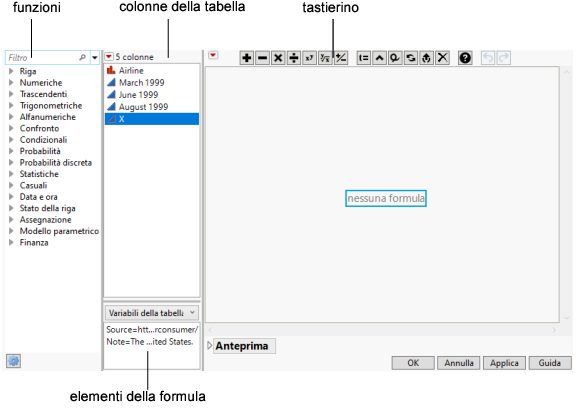Expand the Data e ora function group
The height and width of the screenshot is (414, 577).
click(x=11, y=197)
